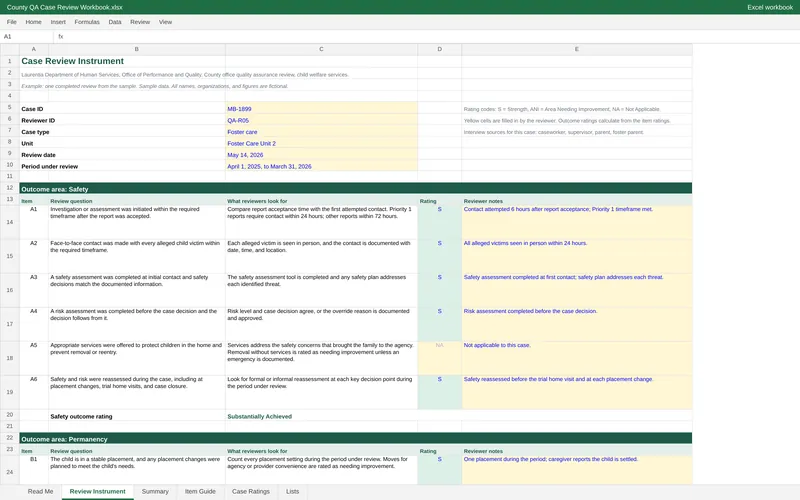Screen dimensions: 800x500
Task: Select Review date cell May 14, 2026
Action: 321,155
